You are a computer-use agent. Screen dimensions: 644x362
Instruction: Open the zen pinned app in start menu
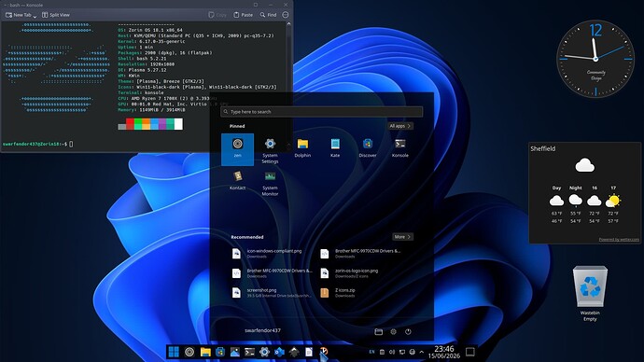[237, 149]
